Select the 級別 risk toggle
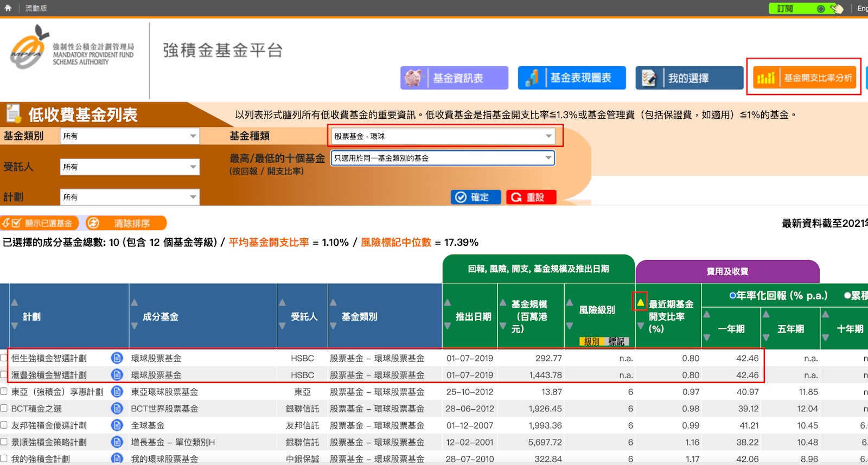 click(592, 341)
